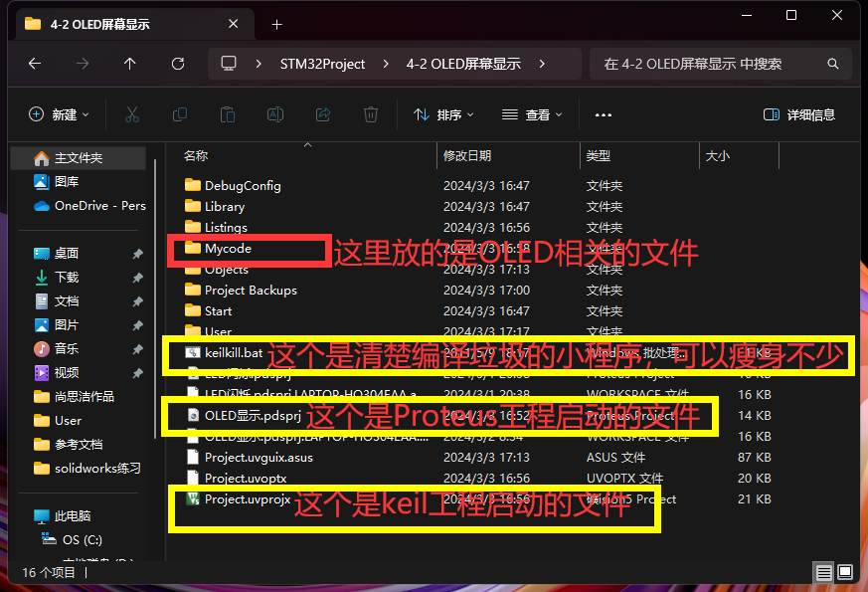868x592 pixels.
Task: Open 文档 in the sidebar
Action: (x=67, y=300)
